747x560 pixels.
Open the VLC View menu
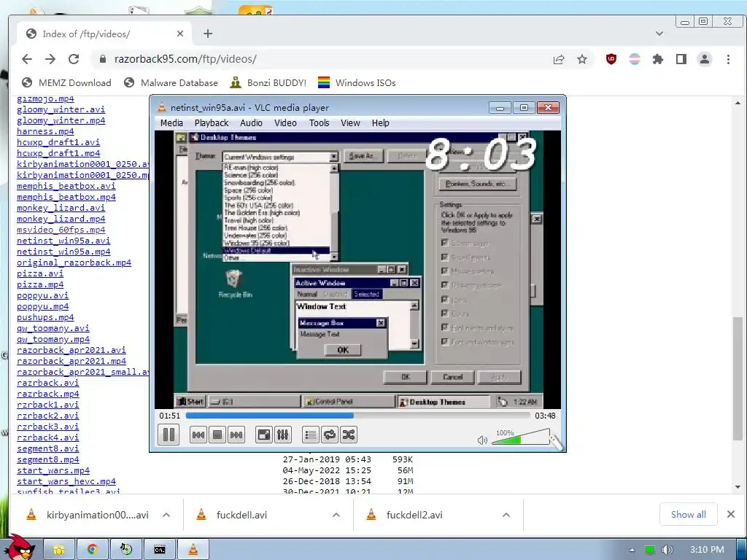(x=350, y=122)
